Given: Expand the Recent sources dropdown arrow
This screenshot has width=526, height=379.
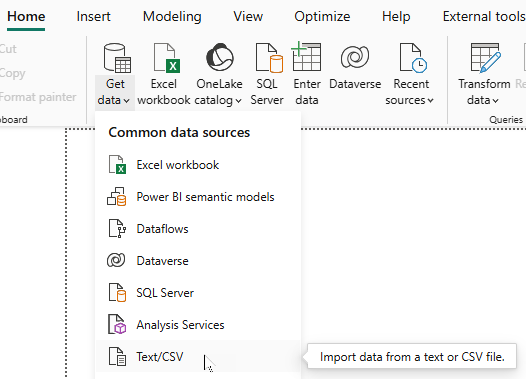Looking at the screenshot, I should click(x=431, y=101).
